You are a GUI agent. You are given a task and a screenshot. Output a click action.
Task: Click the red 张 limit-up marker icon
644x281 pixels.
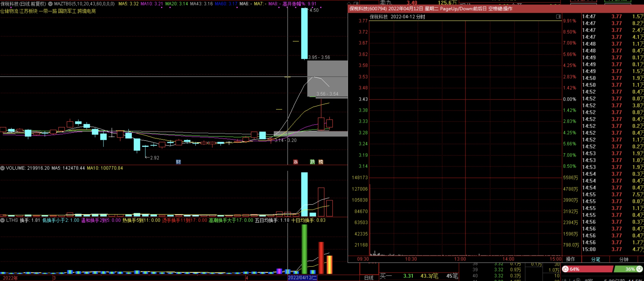[x=296, y=162]
